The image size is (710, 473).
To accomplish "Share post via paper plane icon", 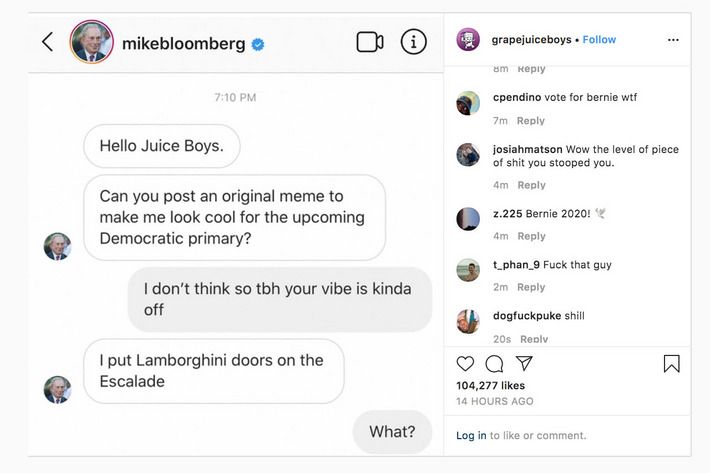I will click(x=524, y=363).
